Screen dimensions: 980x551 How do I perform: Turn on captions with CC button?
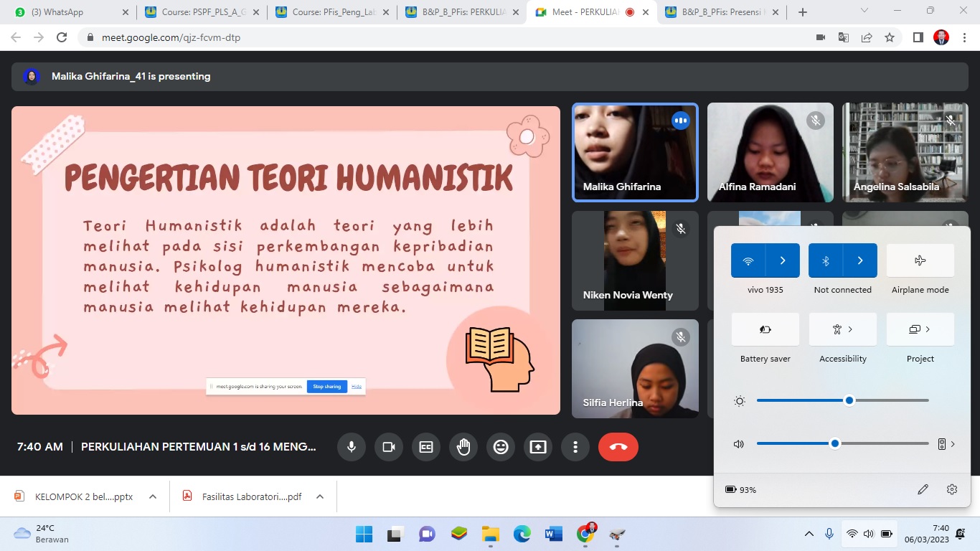tap(426, 447)
